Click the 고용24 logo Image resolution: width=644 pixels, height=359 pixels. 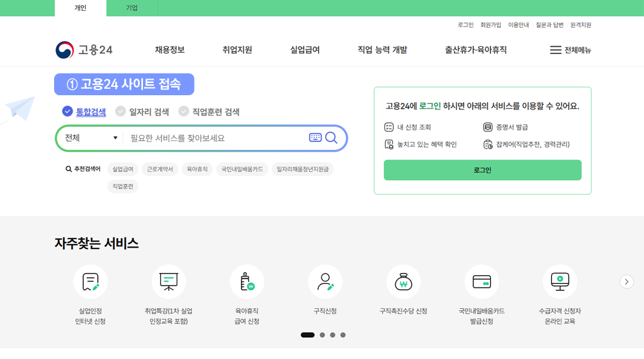[84, 50]
